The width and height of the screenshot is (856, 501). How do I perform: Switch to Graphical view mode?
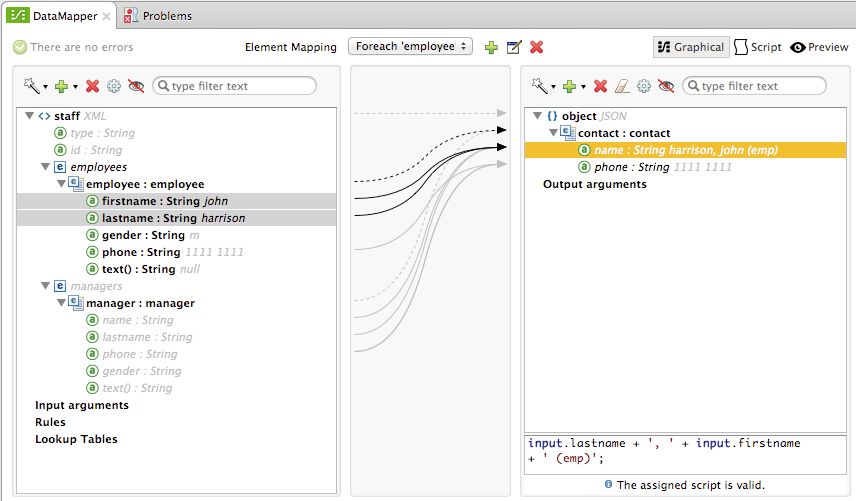(690, 47)
